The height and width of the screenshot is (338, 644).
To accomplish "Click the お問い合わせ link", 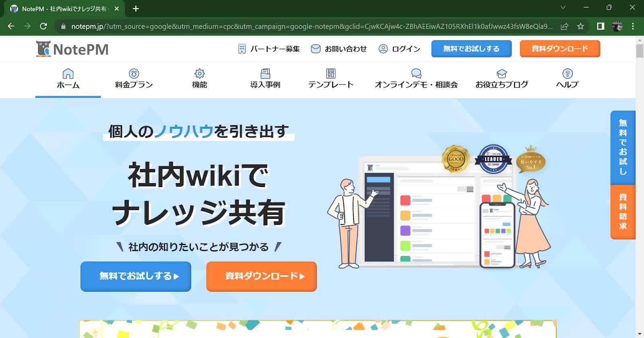I will (346, 49).
